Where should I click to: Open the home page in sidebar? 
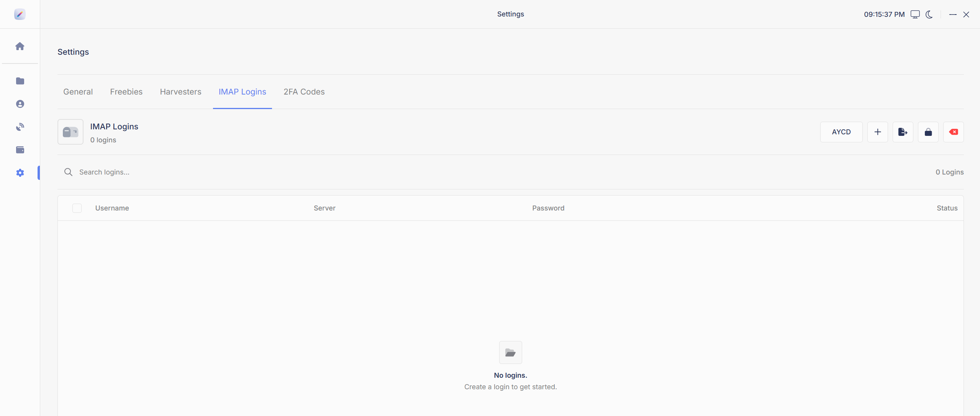coord(20,46)
